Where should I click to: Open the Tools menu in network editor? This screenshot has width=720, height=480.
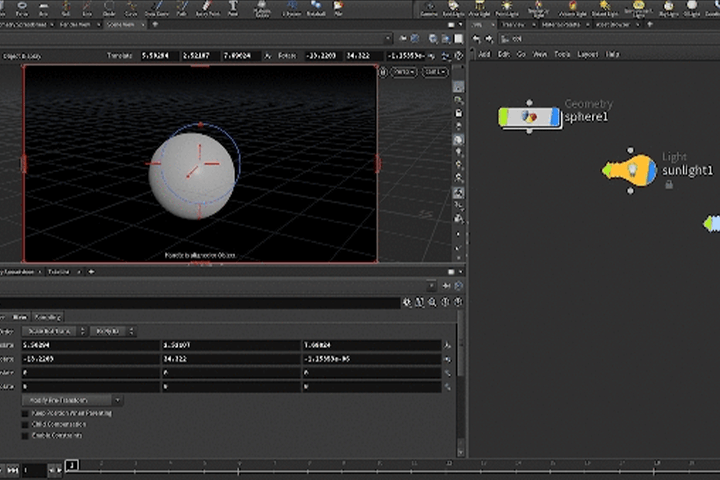coord(562,54)
